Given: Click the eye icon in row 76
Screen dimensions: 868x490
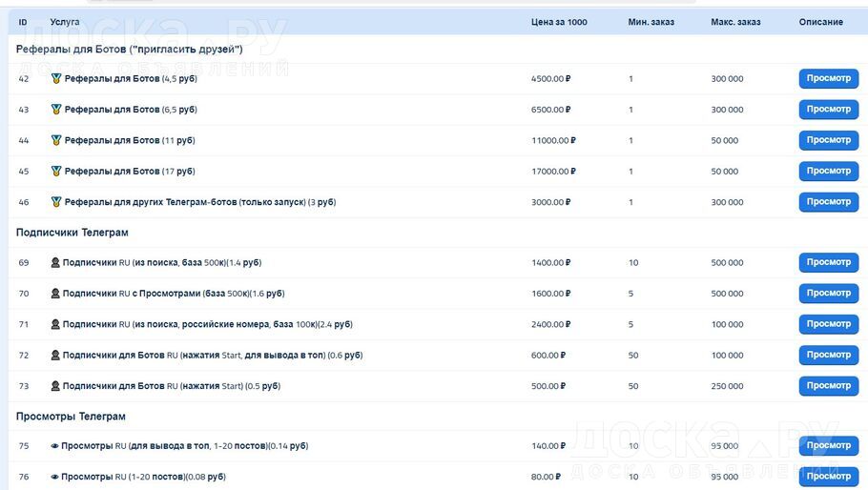Looking at the screenshot, I should click(54, 477).
